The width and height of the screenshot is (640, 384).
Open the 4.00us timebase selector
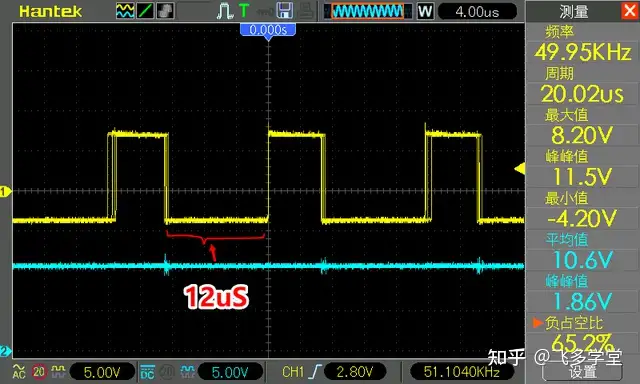(477, 11)
